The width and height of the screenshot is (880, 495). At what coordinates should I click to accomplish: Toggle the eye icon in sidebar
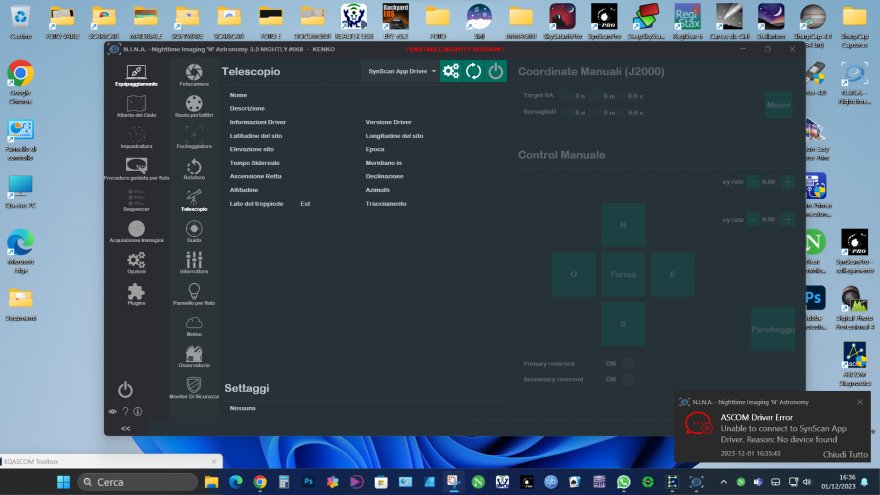click(x=112, y=411)
